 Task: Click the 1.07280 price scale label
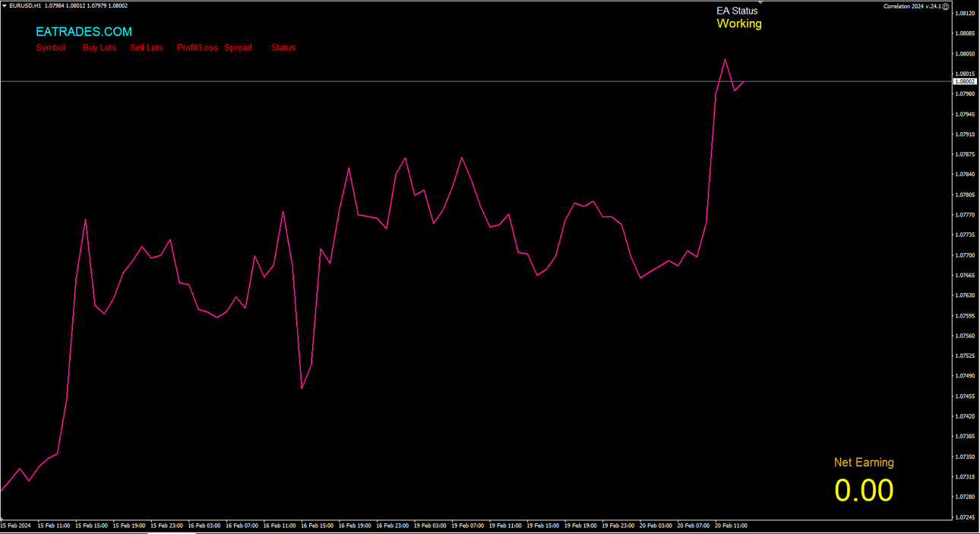pyautogui.click(x=966, y=497)
